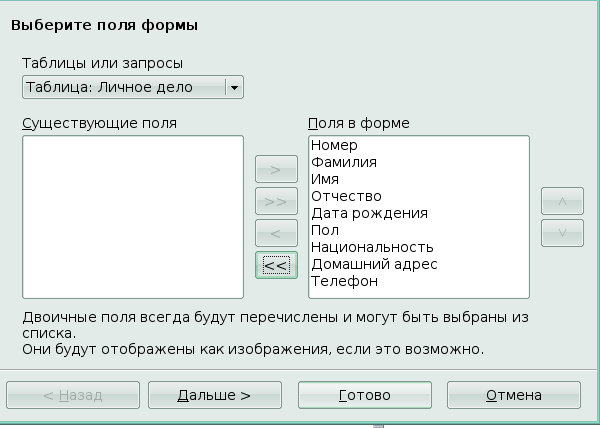
Task: Highlight the 'Национальность' field
Action: [x=371, y=247]
